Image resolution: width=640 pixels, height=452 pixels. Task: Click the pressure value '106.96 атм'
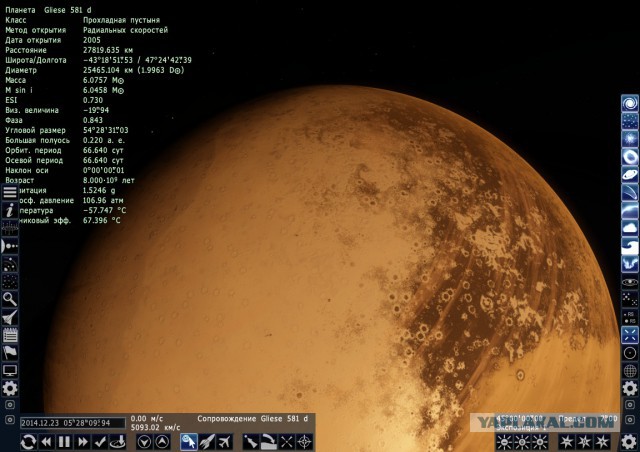[103, 200]
